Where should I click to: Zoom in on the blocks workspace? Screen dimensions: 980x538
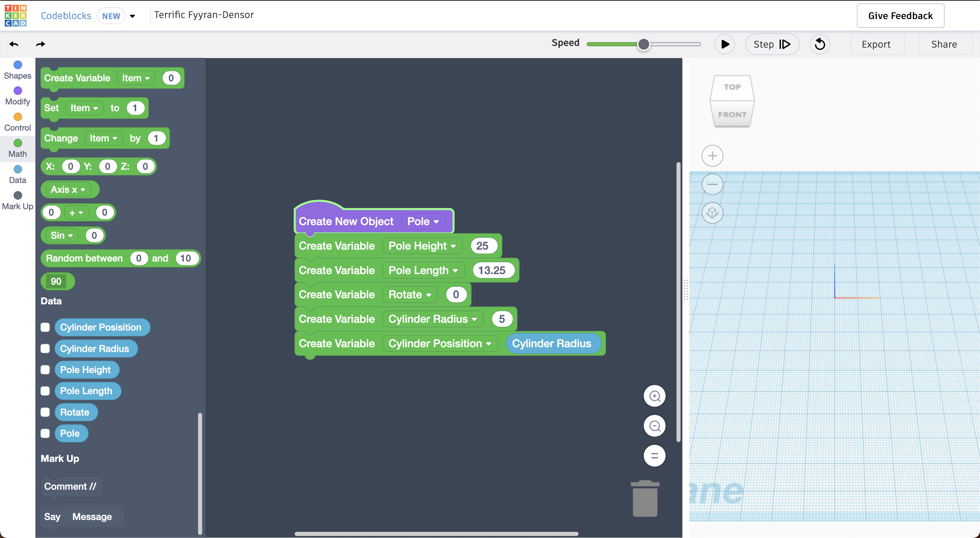(x=654, y=396)
